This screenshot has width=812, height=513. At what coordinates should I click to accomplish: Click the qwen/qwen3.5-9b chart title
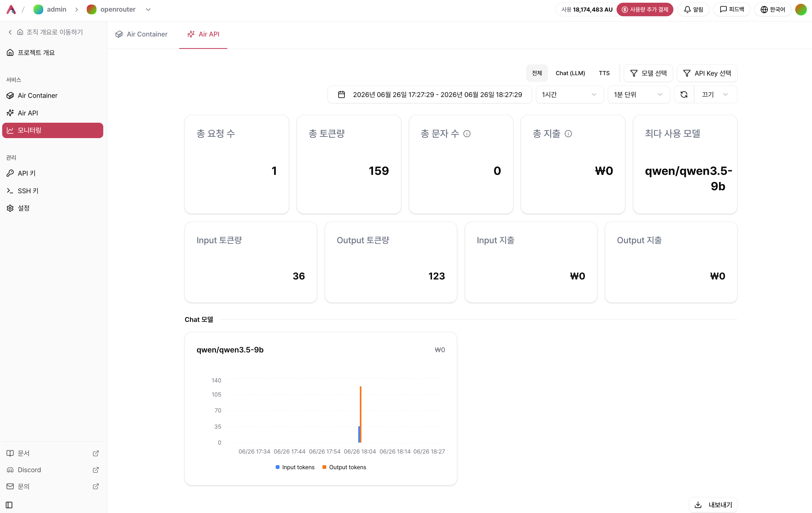(230, 350)
